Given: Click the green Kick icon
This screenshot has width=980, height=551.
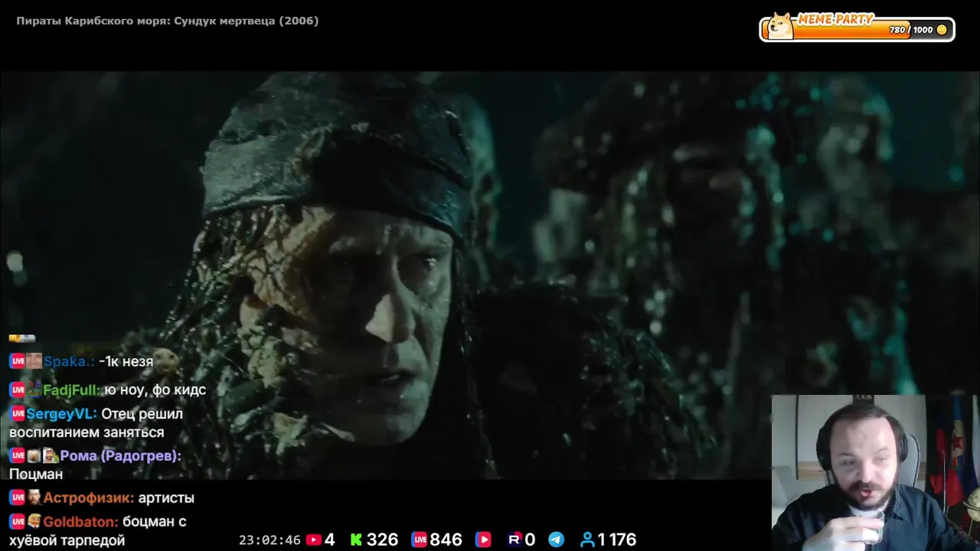Looking at the screenshot, I should (356, 540).
